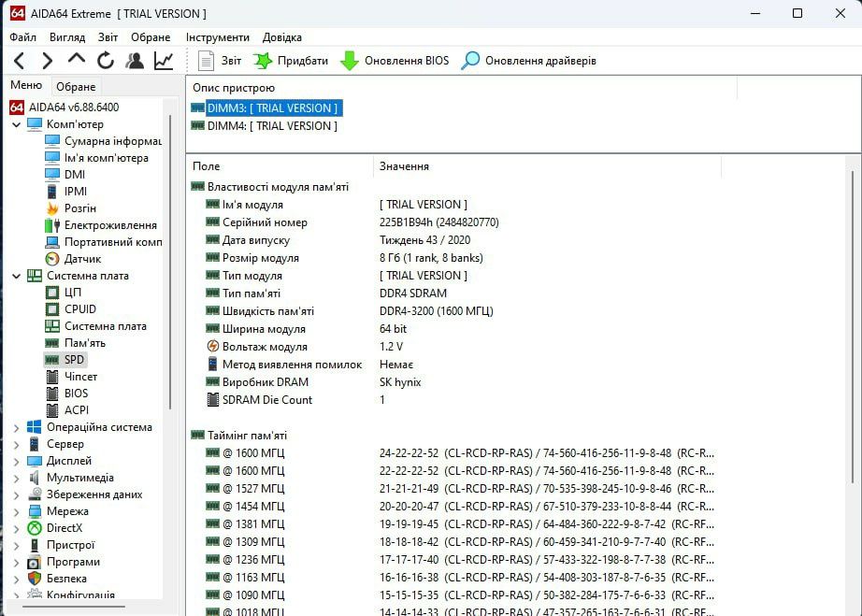Select the Серійний номер row
Image resolution: width=862 pixels, height=616 pixels.
pos(352,222)
